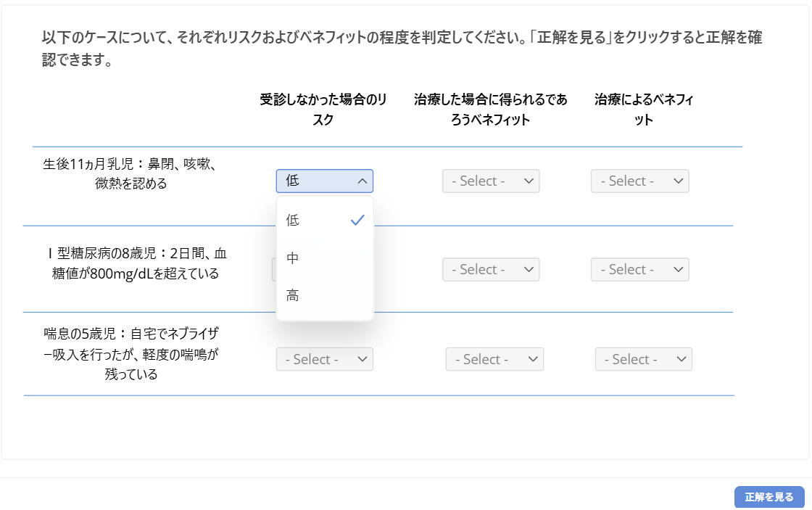Click the Ⅰ型糖尿病の8歳児 case description
The image size is (812, 510).
[x=136, y=263]
